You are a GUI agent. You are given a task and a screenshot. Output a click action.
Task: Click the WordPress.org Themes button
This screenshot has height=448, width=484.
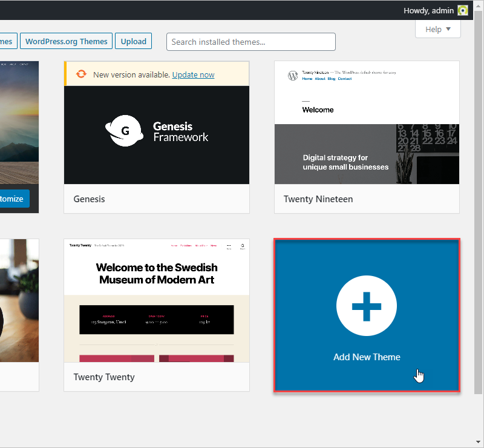[x=66, y=41]
